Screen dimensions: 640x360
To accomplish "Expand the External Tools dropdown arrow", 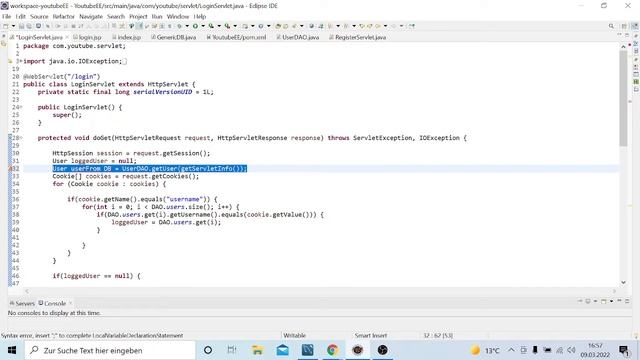I will [x=235, y=26].
